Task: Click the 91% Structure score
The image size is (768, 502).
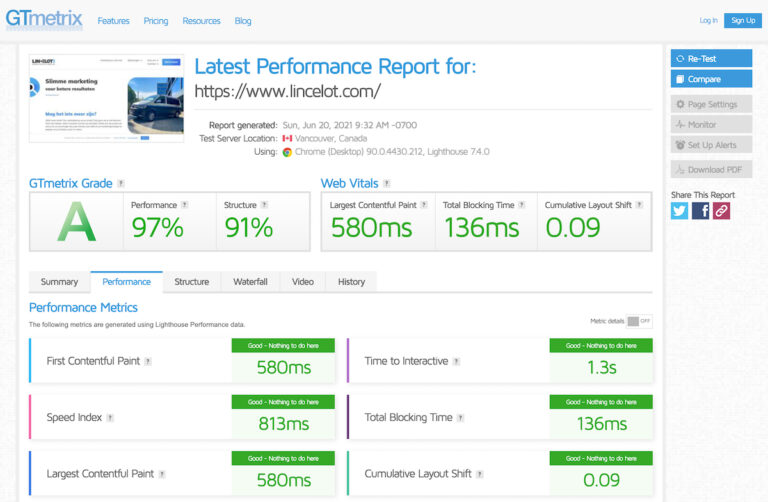Action: [x=249, y=228]
